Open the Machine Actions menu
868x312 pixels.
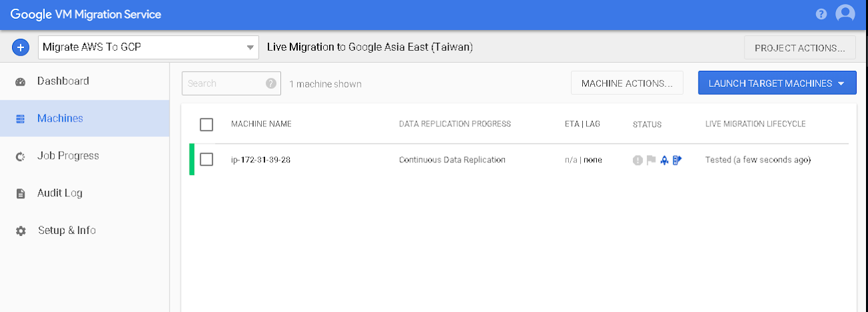[x=627, y=84]
